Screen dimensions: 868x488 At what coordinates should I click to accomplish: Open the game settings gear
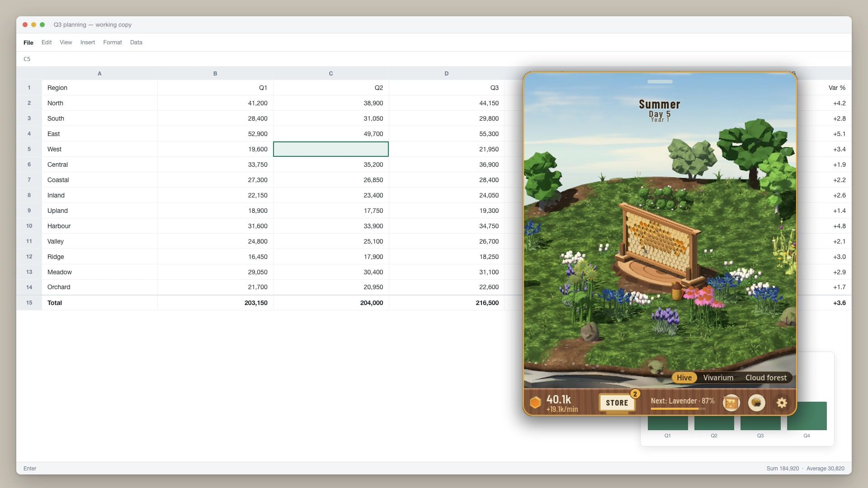coord(782,403)
